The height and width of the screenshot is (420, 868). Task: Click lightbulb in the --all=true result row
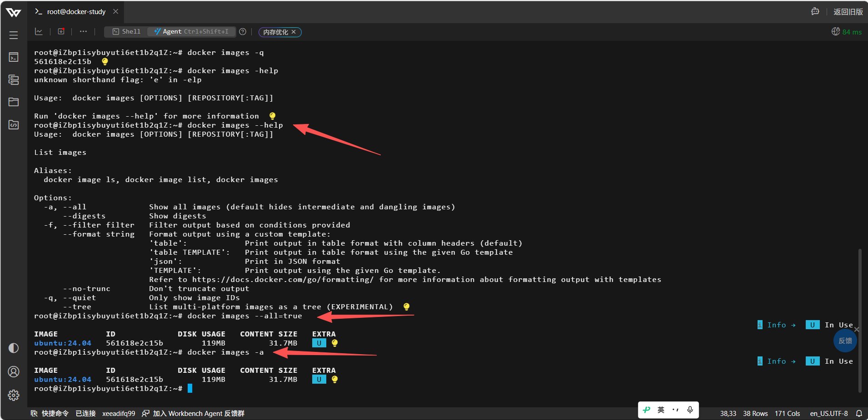pyautogui.click(x=334, y=343)
